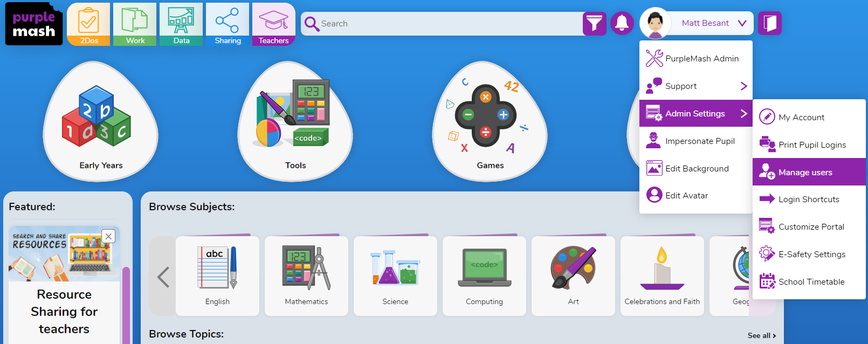Image resolution: width=868 pixels, height=344 pixels.
Task: Choose Edit Background
Action: [696, 168]
